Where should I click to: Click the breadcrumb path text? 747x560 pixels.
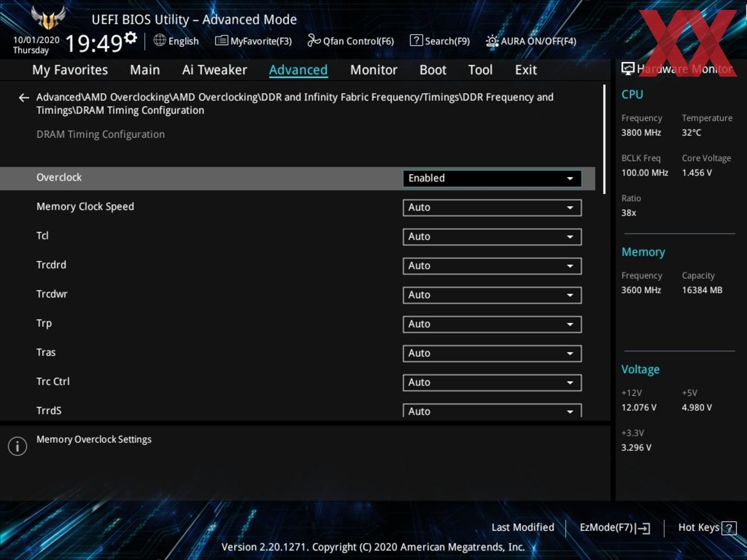(295, 104)
